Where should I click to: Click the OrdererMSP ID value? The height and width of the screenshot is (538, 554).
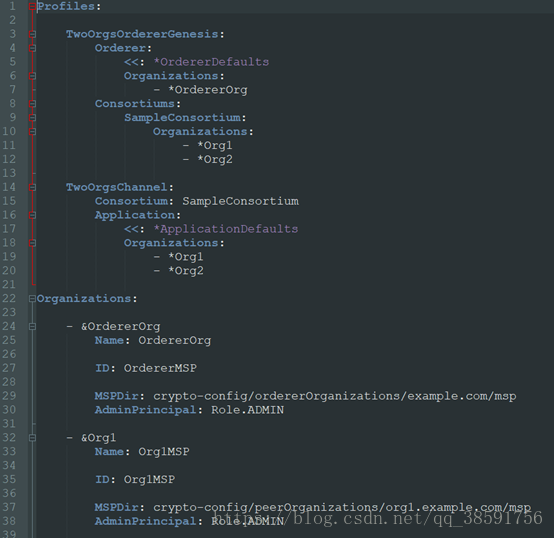tap(160, 368)
